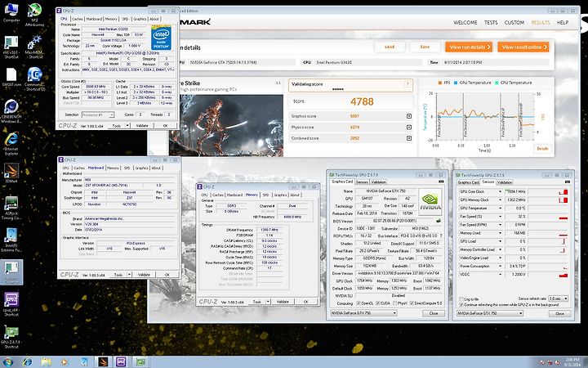The width and height of the screenshot is (588, 368).
Task: Enable the Log to file checkbox
Action: coord(461,299)
